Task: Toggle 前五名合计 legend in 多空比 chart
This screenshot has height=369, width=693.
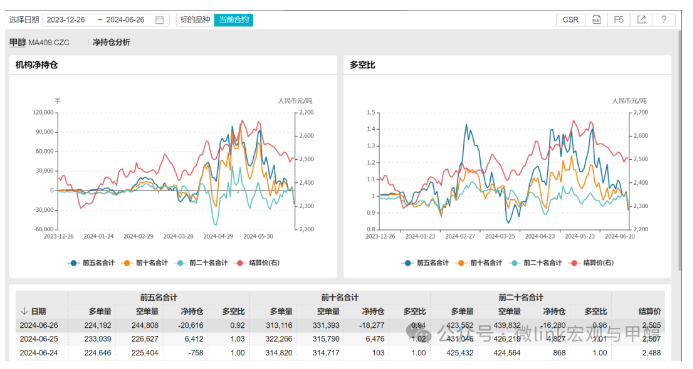Action: [425, 263]
